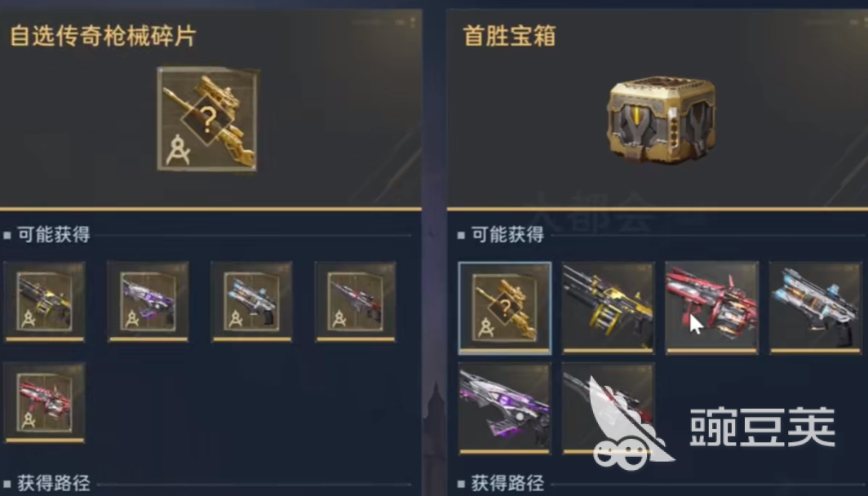This screenshot has height=496, width=868.
Task: Choose the purple rifle reward in chest list
Action: [x=505, y=409]
